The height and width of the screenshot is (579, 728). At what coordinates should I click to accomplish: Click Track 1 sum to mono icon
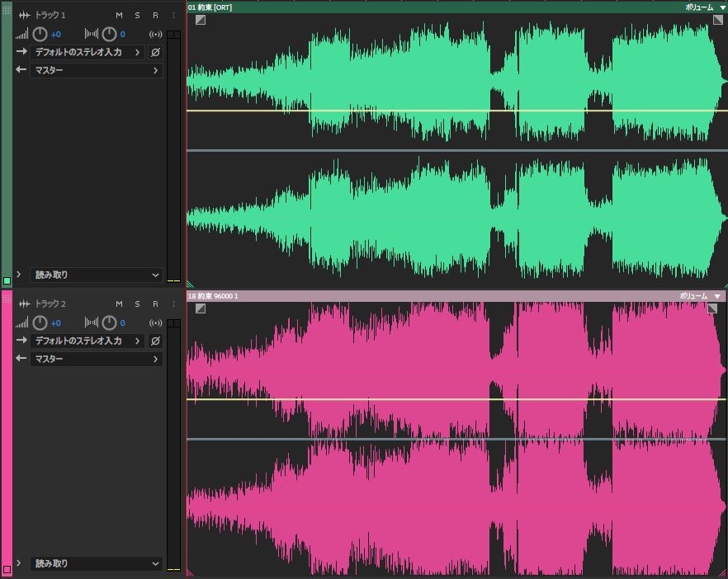click(x=155, y=35)
